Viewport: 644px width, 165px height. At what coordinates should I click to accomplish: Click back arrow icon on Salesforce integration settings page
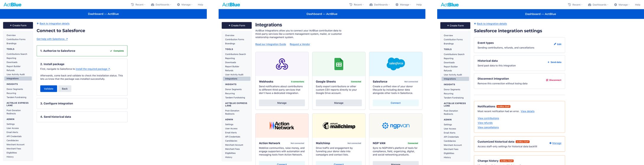coord(475,24)
